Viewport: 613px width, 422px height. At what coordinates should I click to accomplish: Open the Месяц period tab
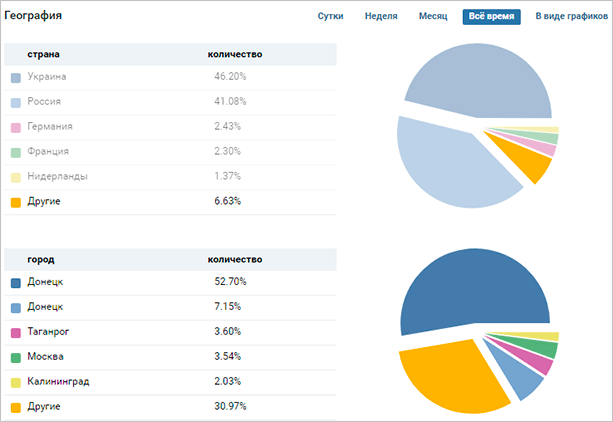tap(433, 17)
